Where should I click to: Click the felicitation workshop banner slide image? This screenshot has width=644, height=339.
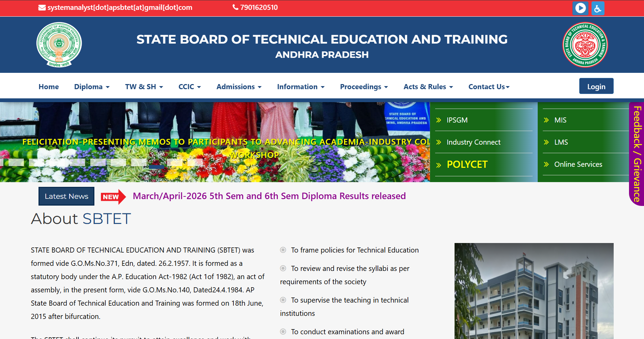(x=215, y=142)
